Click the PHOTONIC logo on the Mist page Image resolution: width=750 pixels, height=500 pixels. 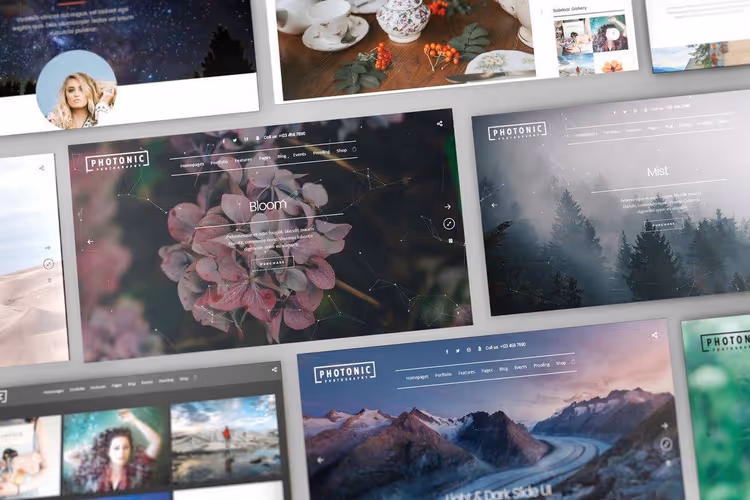coord(517,131)
